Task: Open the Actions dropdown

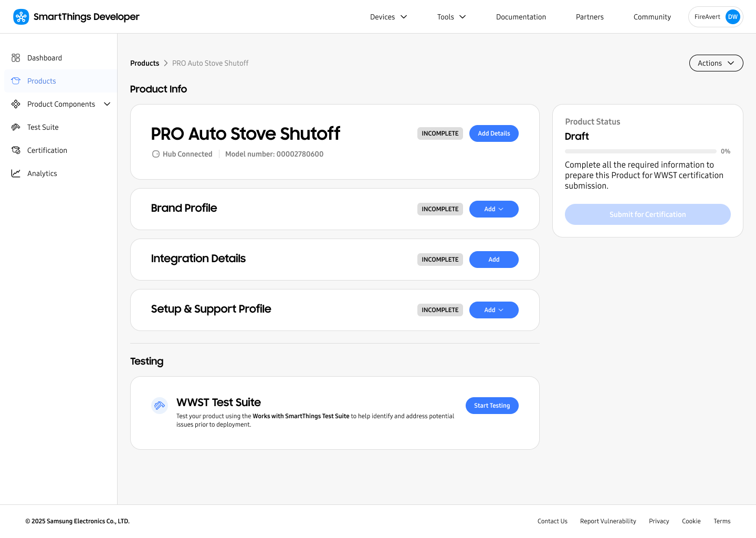Action: (716, 63)
